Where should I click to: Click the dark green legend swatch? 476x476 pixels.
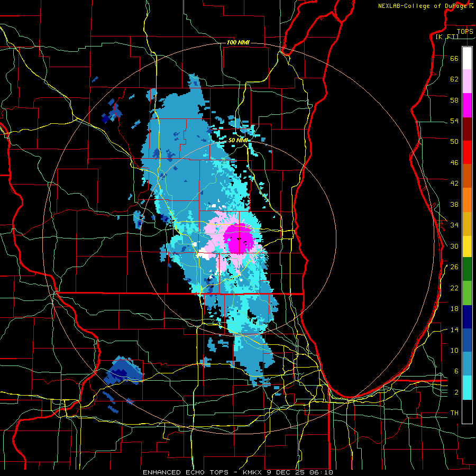click(x=467, y=269)
